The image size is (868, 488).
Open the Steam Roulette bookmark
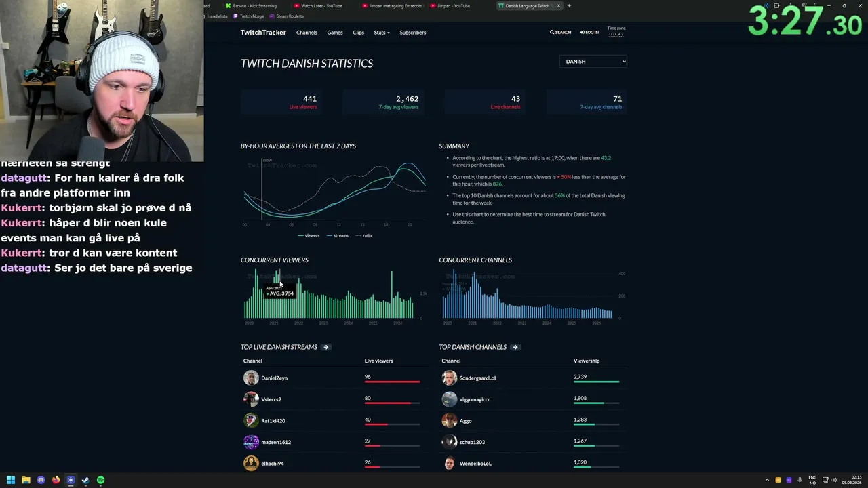[287, 16]
